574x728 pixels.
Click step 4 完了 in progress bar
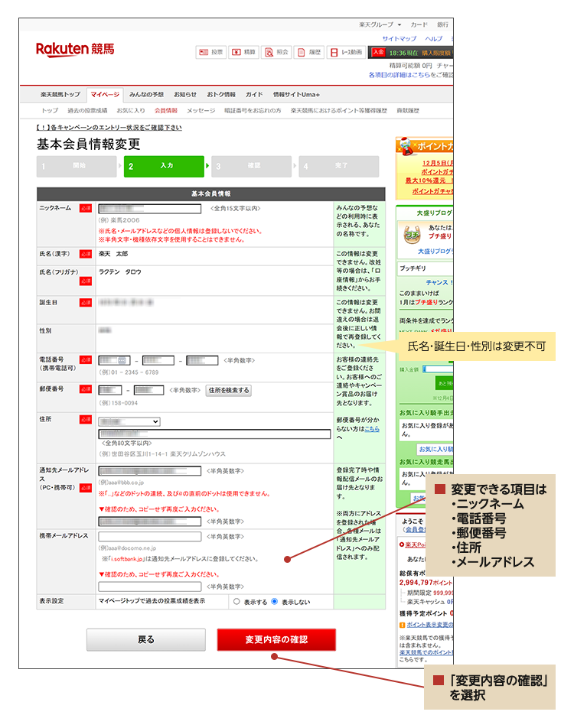[x=339, y=166]
